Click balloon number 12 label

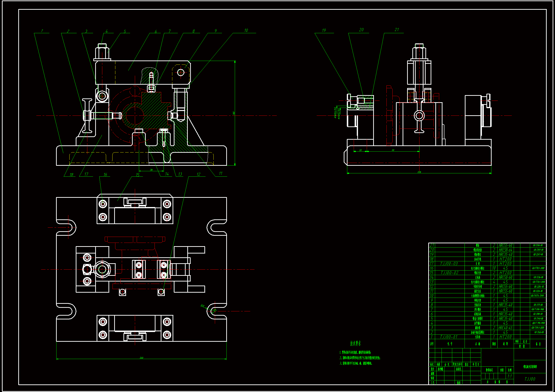(198, 174)
